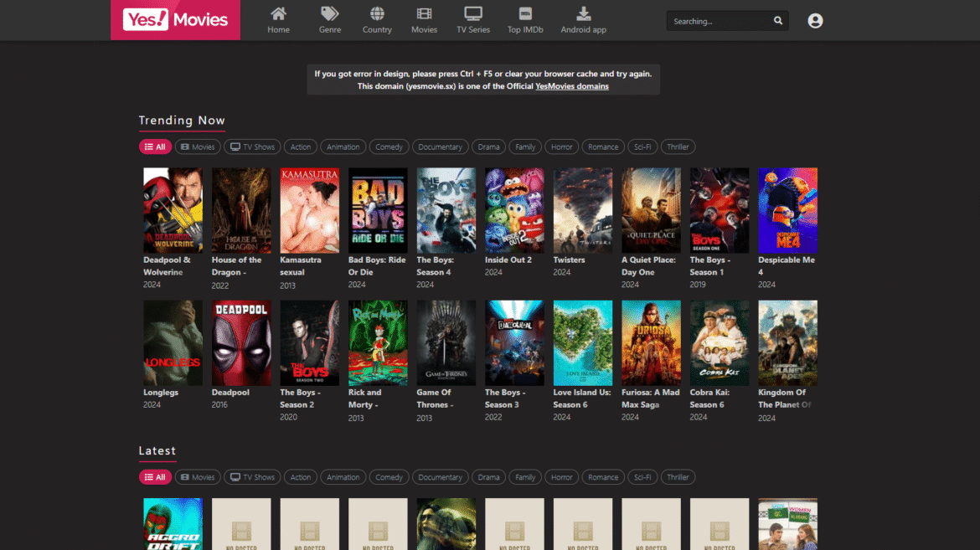Select the All filter under Trending Now
Screen dimensions: 980x550
155,146
